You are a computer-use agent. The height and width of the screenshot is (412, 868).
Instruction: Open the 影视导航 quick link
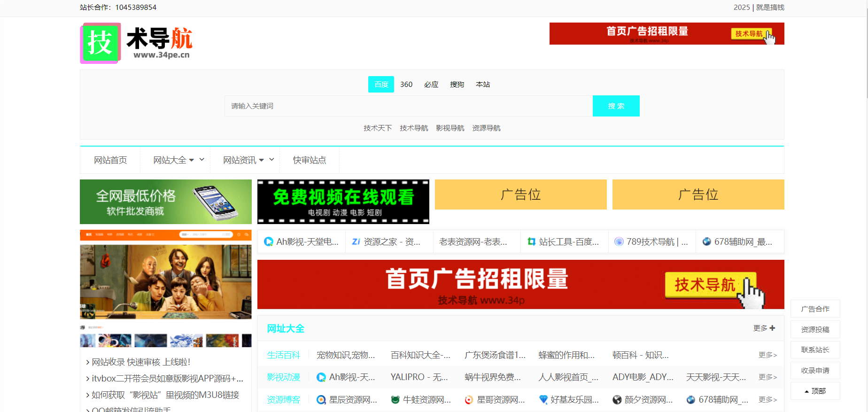[x=450, y=128]
